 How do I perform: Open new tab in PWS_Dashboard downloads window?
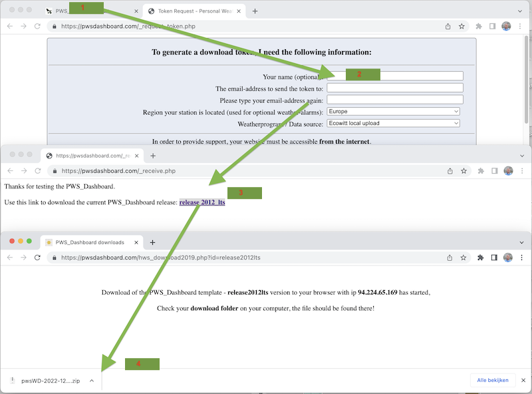(152, 242)
